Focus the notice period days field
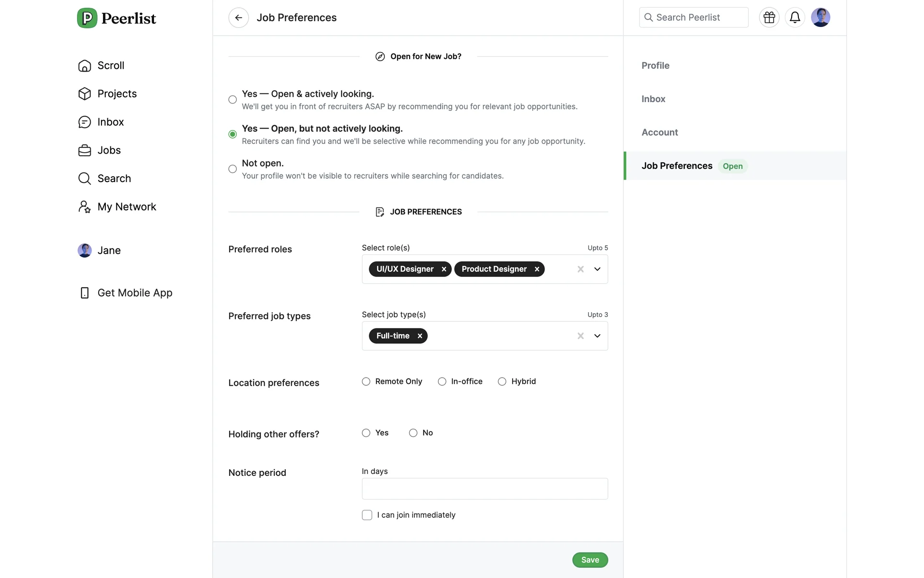Viewport: 924px width, 578px height. click(x=485, y=489)
